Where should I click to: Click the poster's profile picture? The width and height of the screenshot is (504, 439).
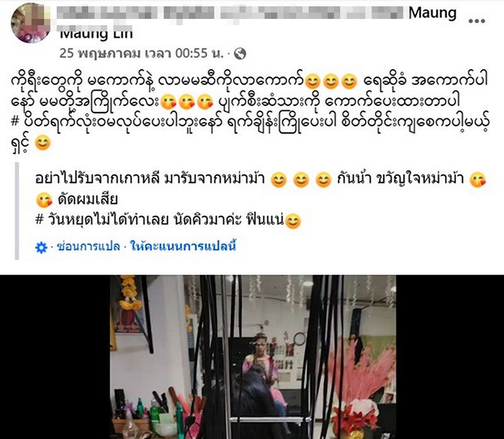click(31, 23)
